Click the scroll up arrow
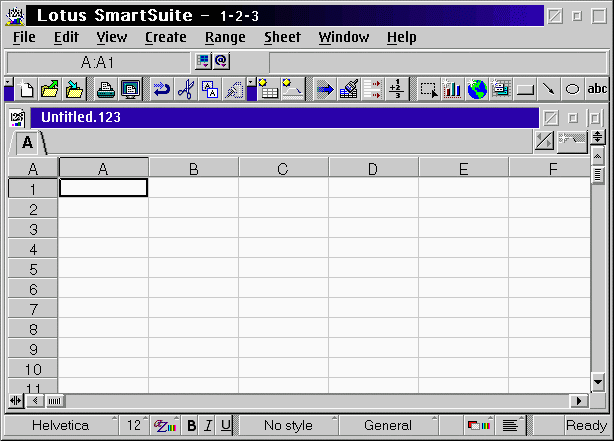 pyautogui.click(x=598, y=156)
